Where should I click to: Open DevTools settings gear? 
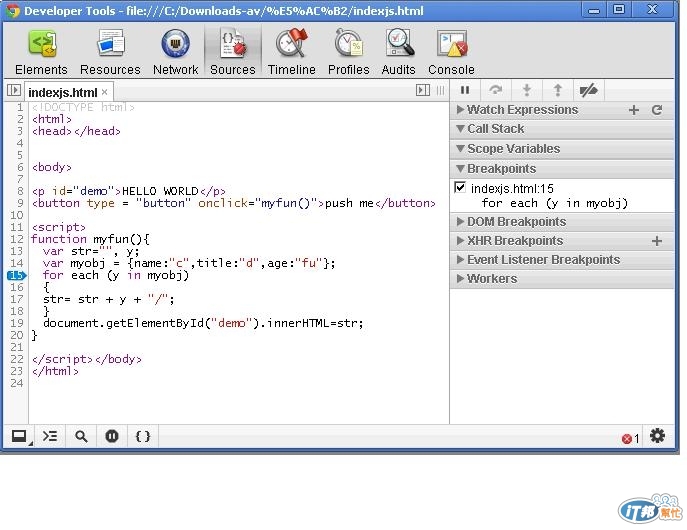657,436
